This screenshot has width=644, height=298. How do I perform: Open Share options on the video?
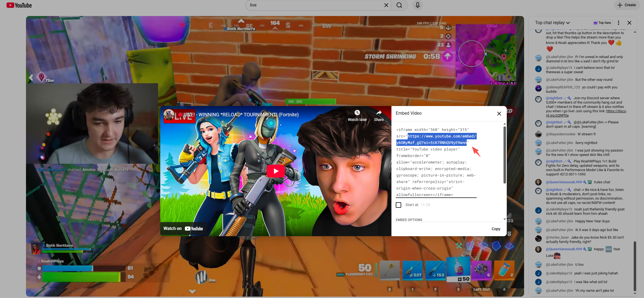(379, 113)
